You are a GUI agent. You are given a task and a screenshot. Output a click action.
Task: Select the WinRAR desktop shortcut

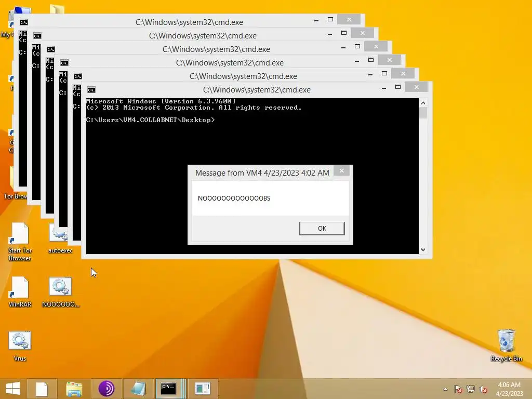(20, 292)
